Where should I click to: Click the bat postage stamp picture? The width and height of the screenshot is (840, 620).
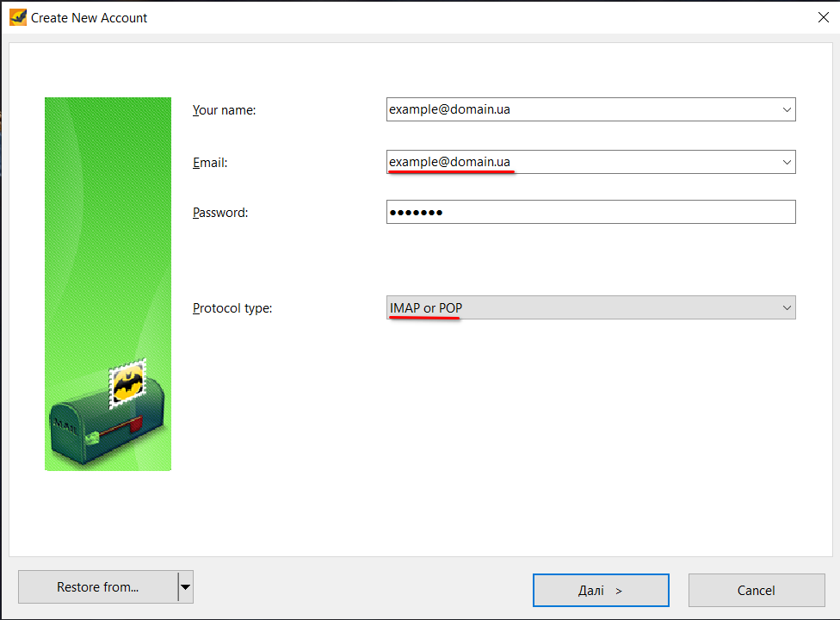click(x=127, y=384)
